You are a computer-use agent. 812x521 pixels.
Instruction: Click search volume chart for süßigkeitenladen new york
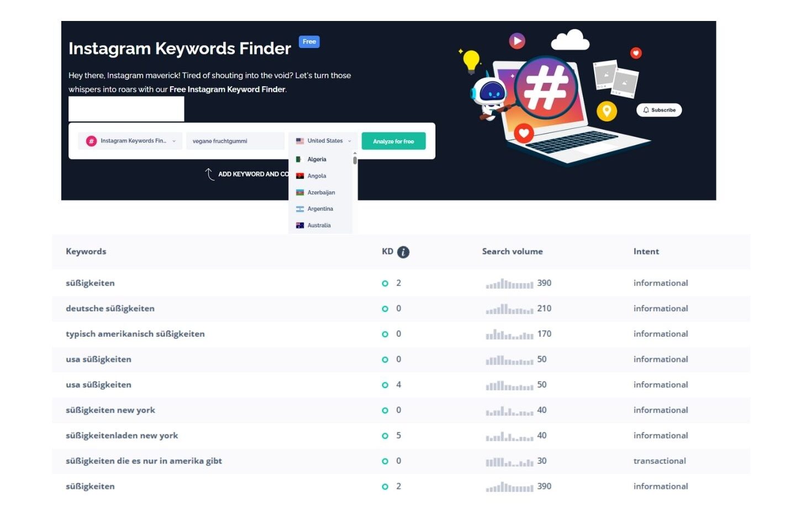point(509,436)
